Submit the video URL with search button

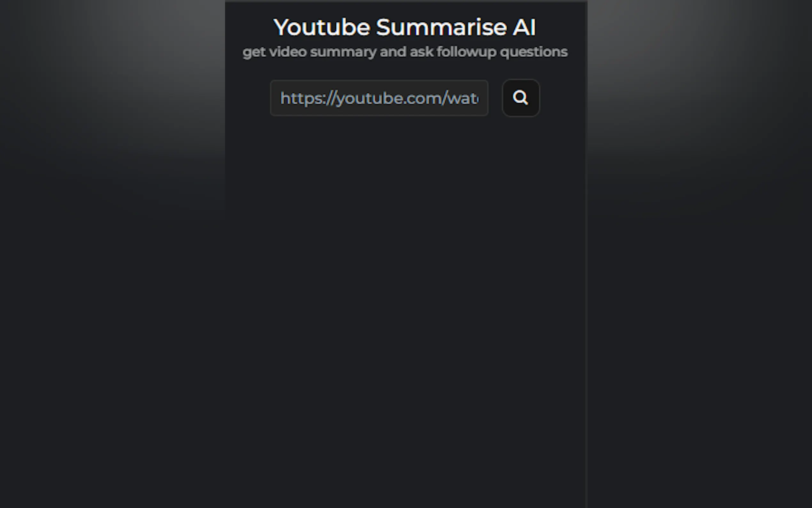(x=521, y=98)
